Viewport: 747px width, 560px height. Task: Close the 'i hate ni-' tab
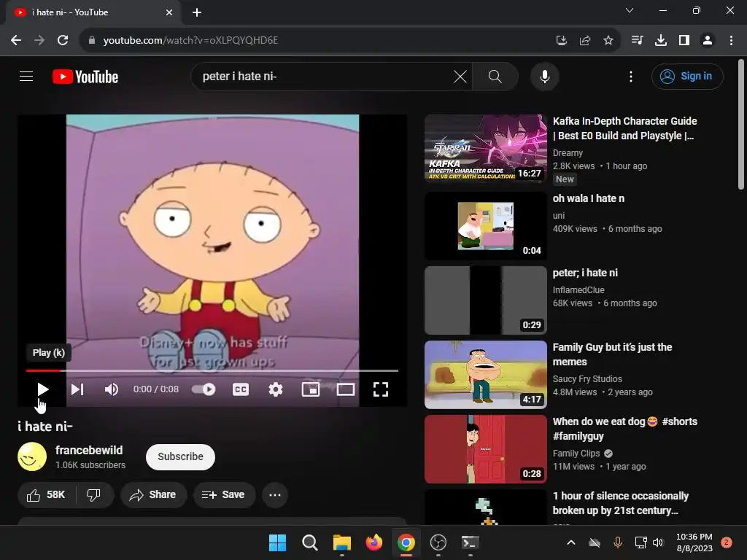(x=169, y=12)
